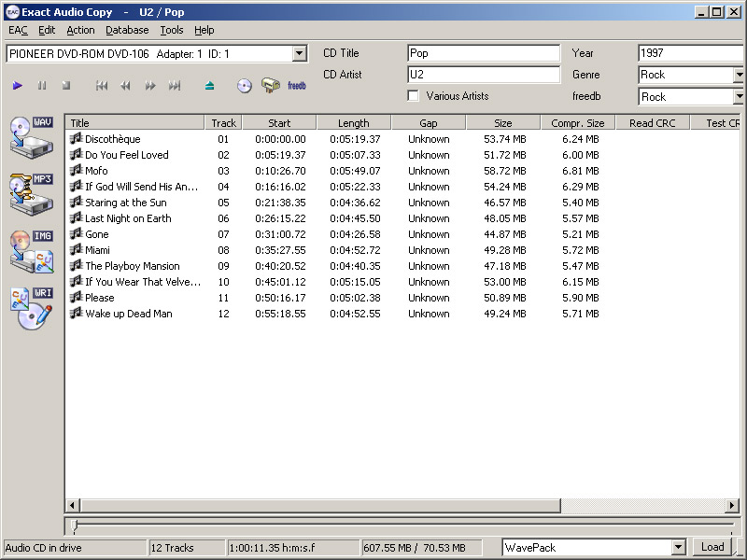Open the CD drive selection dropdown
The width and height of the screenshot is (747, 560).
click(x=299, y=53)
